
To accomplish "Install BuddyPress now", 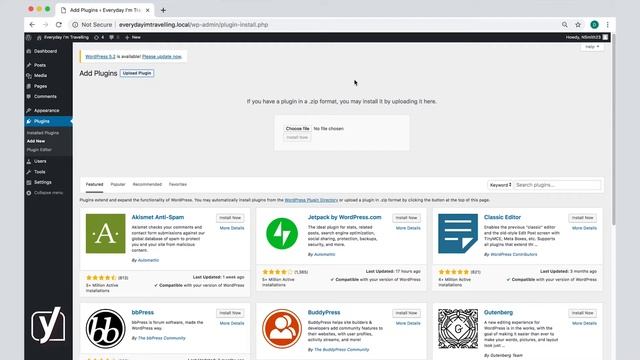I will point(407,313).
